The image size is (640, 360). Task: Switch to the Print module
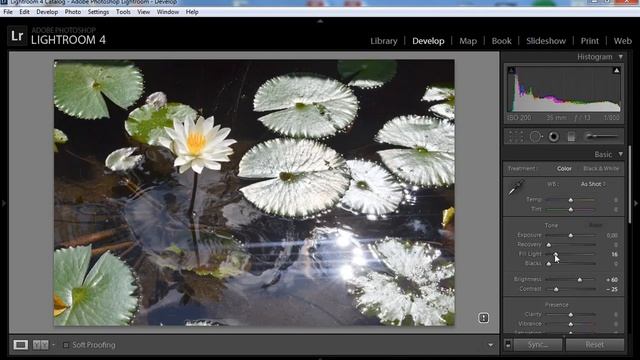589,41
